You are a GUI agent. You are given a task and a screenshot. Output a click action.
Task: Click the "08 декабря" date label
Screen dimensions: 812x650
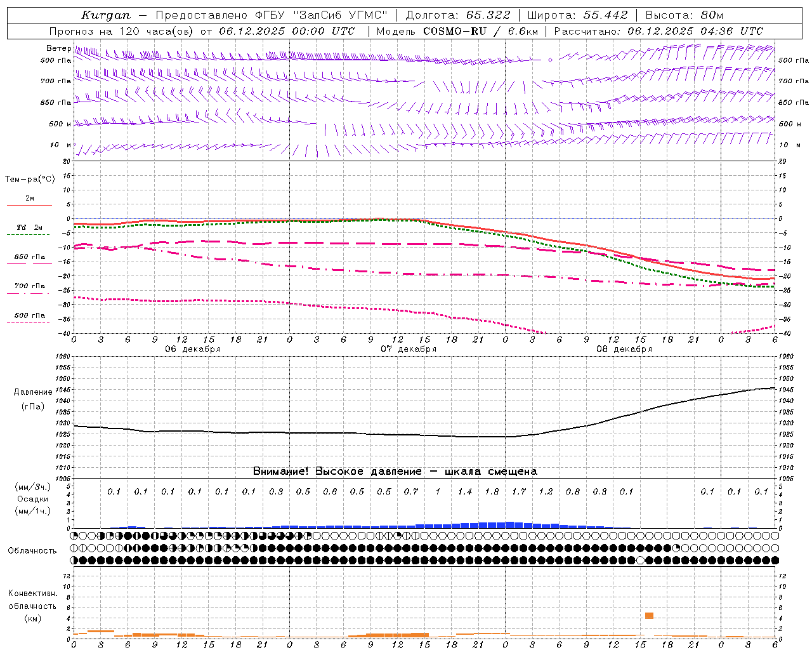point(624,349)
